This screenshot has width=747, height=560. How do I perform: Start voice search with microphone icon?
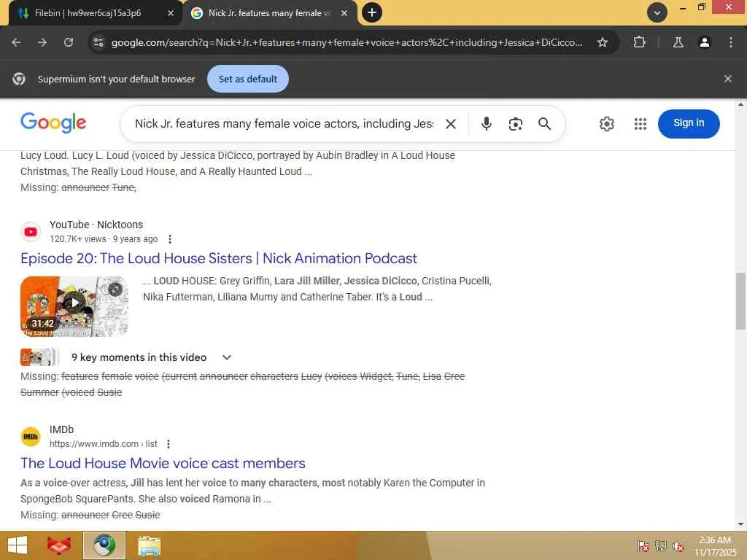click(x=486, y=124)
